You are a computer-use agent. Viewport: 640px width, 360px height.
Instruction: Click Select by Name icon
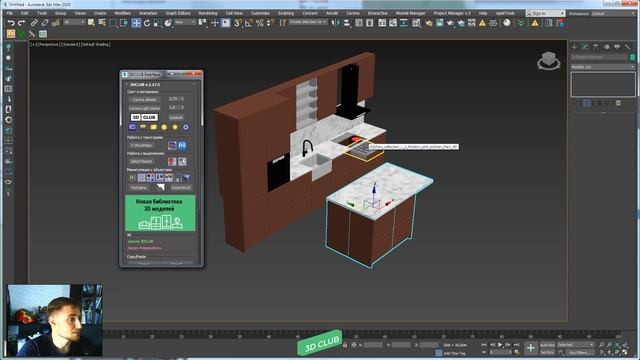click(102, 23)
